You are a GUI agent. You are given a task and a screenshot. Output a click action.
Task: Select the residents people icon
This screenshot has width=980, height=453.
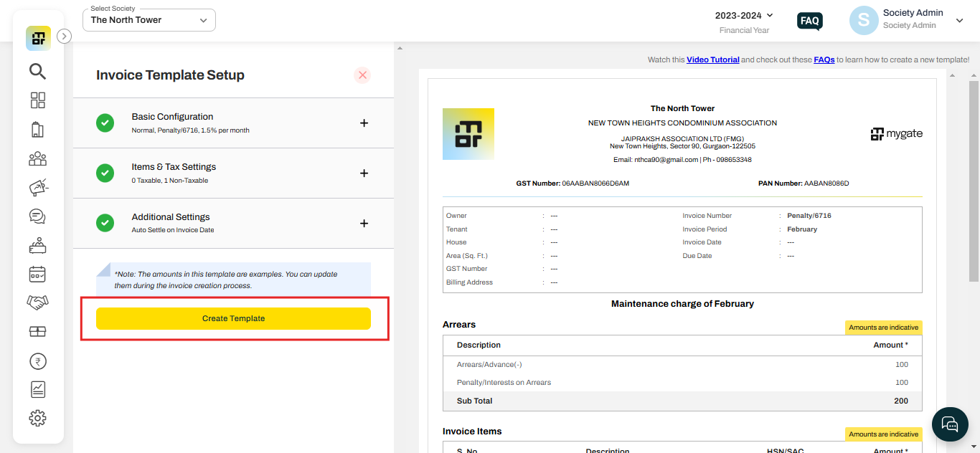click(37, 158)
